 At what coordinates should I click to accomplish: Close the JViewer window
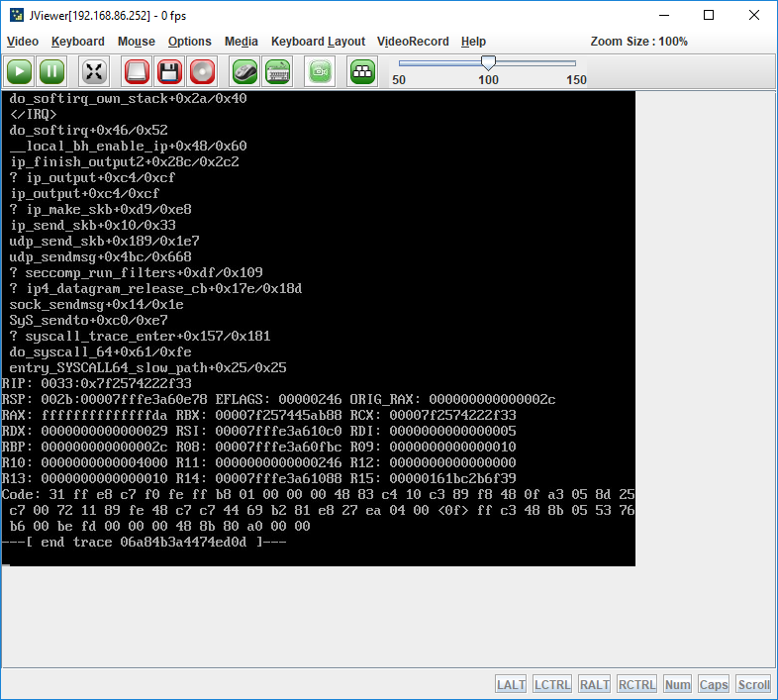[x=754, y=16]
